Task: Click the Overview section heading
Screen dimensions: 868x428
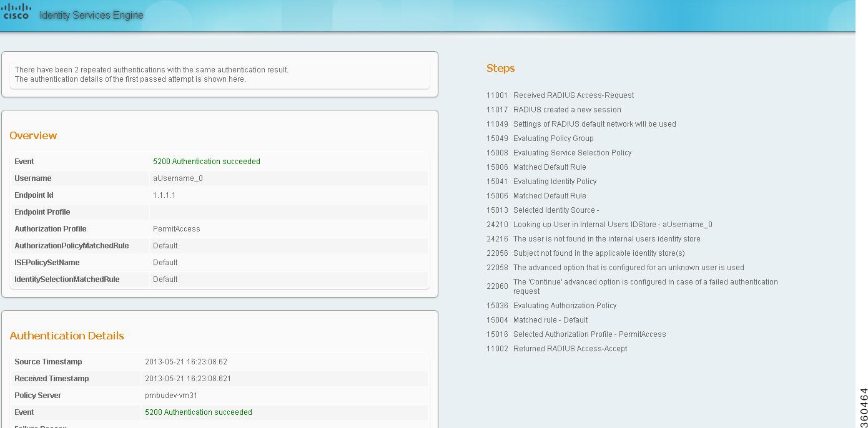Action: point(33,135)
